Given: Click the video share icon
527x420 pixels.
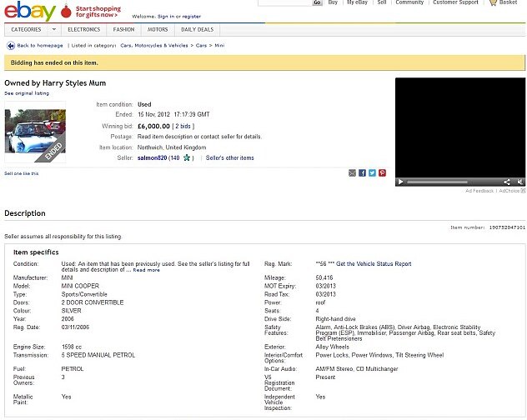Looking at the screenshot, I should coord(507,182).
